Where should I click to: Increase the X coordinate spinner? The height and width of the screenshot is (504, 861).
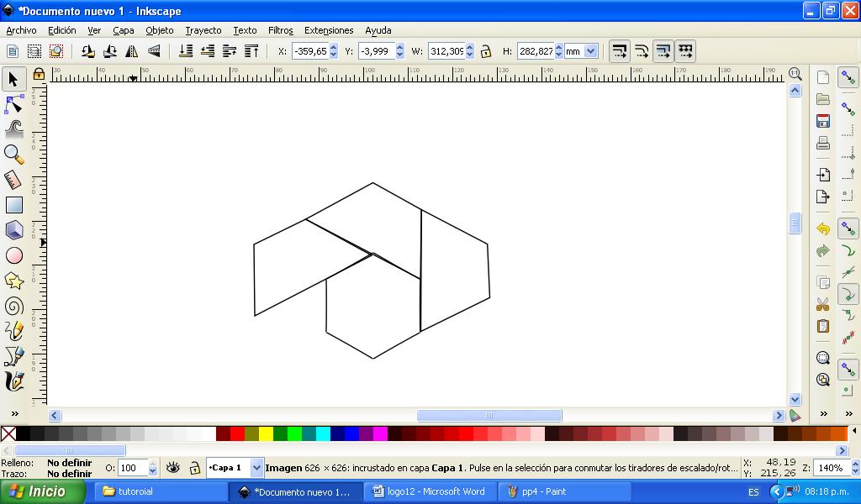coord(333,48)
